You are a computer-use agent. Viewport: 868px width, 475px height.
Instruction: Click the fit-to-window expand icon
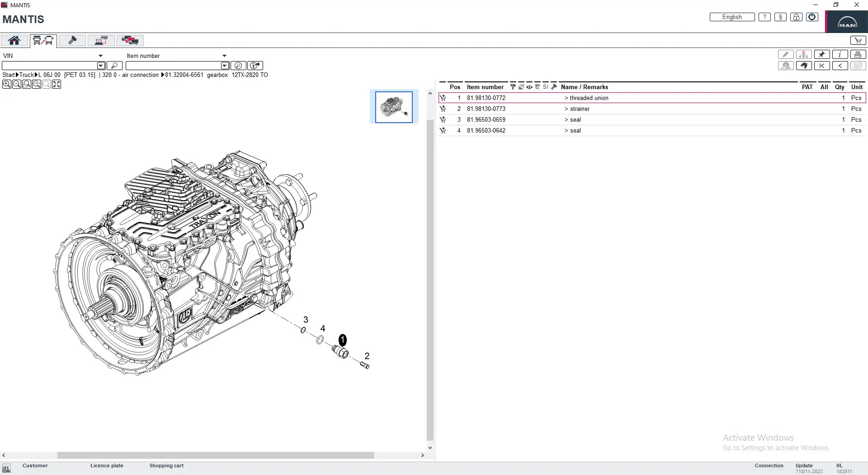click(57, 84)
